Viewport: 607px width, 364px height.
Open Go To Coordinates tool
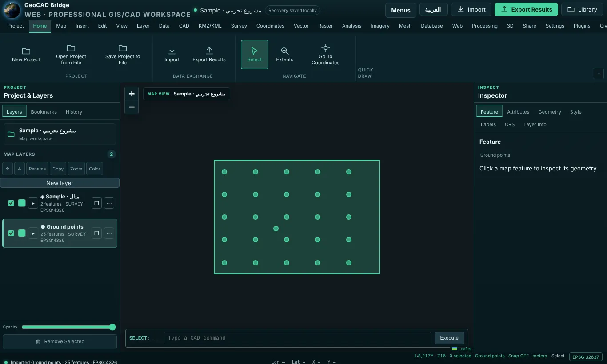(x=326, y=55)
